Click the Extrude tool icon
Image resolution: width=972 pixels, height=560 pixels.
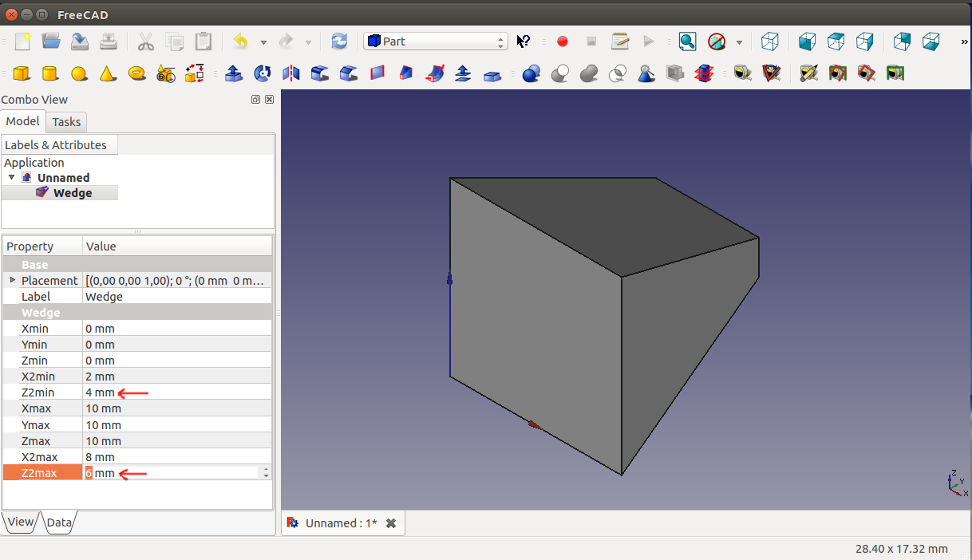coord(234,73)
